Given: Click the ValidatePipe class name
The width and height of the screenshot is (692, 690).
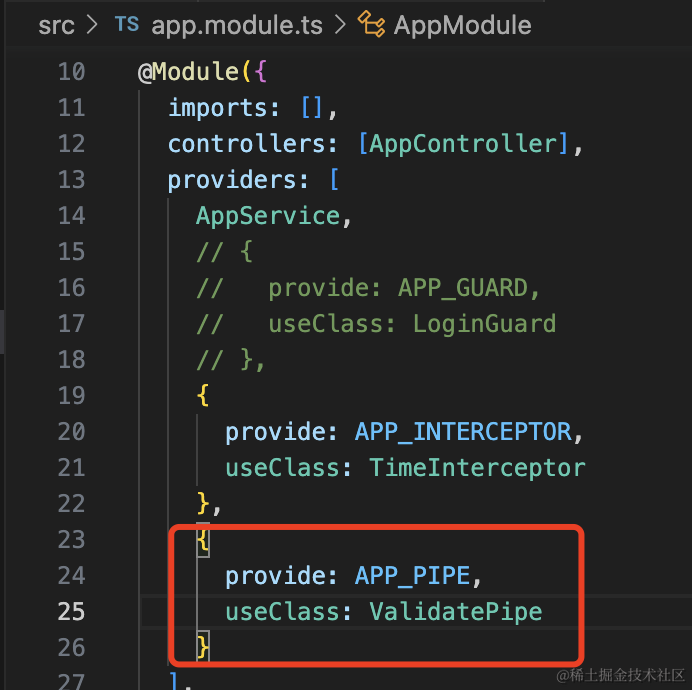Looking at the screenshot, I should pyautogui.click(x=455, y=611).
